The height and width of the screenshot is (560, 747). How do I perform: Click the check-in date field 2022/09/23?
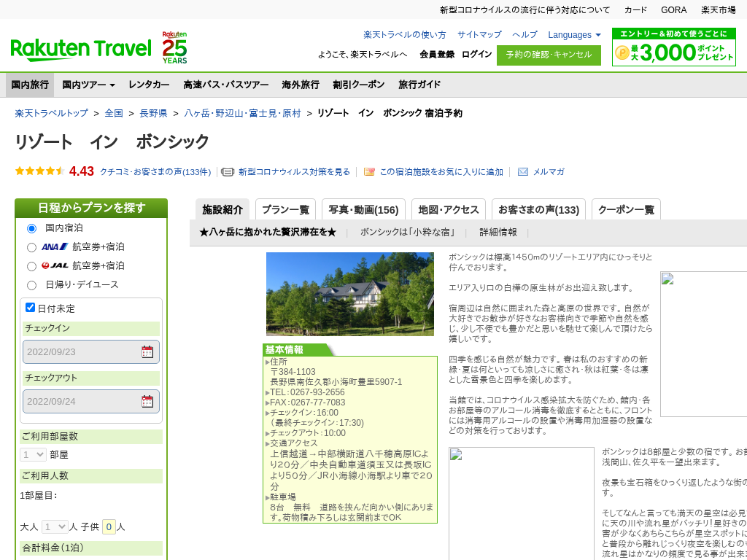91,352
